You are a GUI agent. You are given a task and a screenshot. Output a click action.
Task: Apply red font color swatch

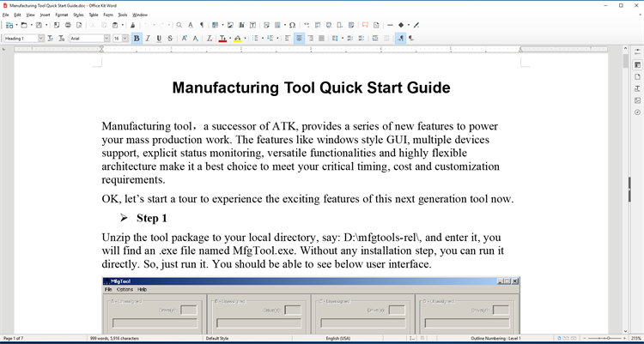tap(222, 39)
